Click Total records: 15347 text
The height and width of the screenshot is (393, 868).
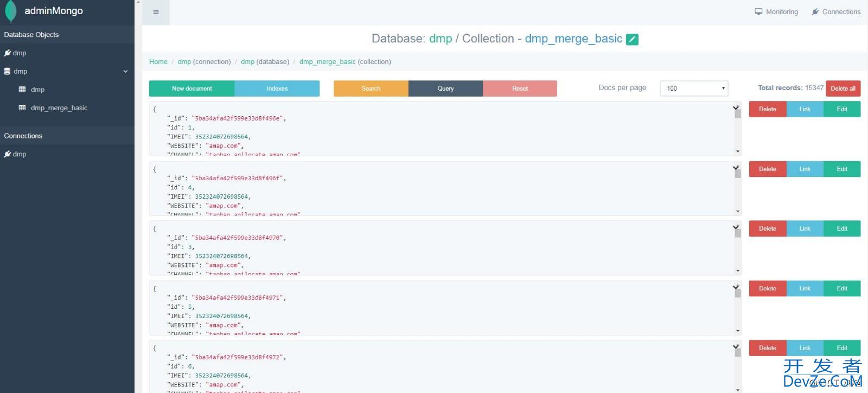(790, 88)
